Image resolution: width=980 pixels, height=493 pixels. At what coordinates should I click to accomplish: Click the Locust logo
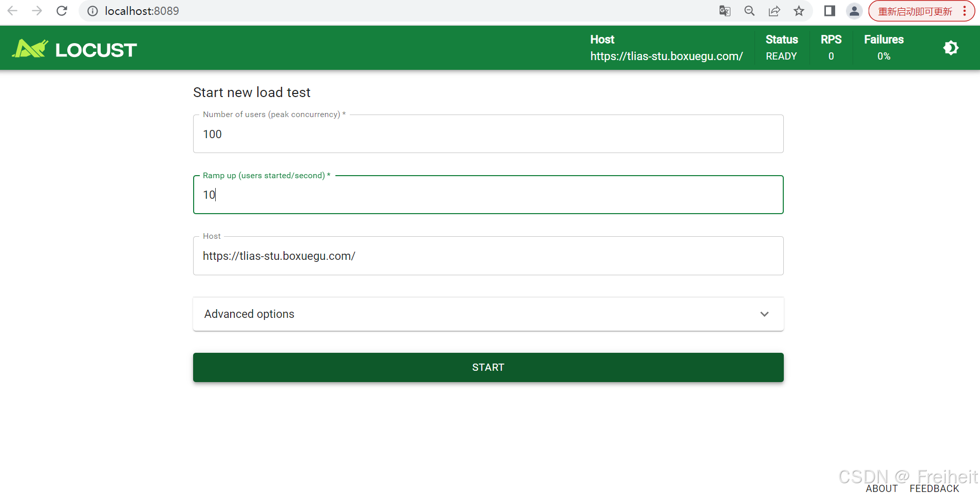point(74,49)
